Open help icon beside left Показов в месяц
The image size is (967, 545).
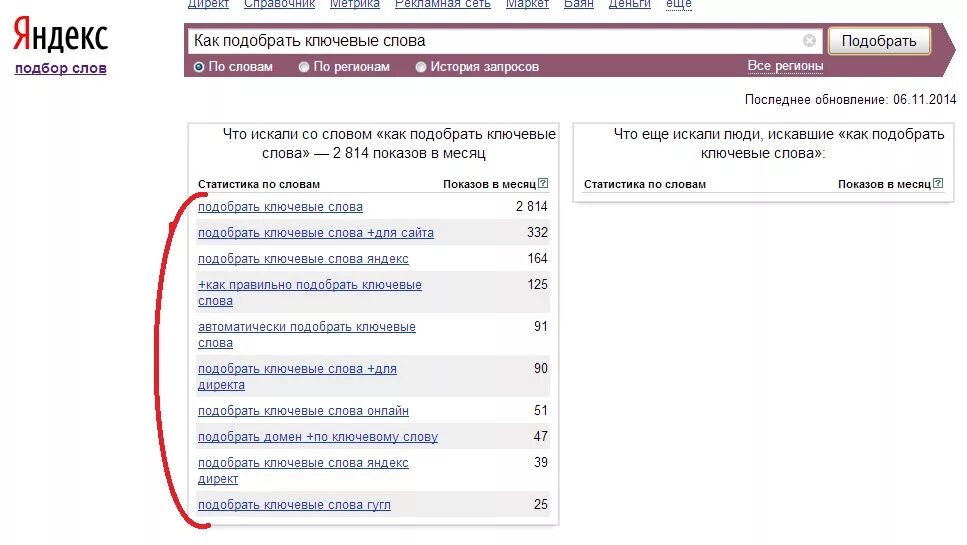(543, 183)
